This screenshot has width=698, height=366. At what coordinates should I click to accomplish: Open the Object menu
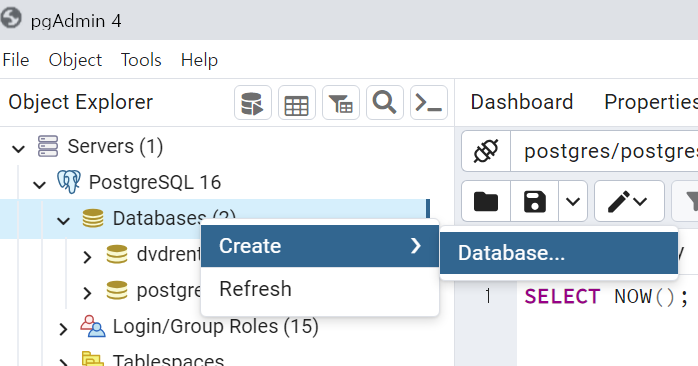(75, 60)
